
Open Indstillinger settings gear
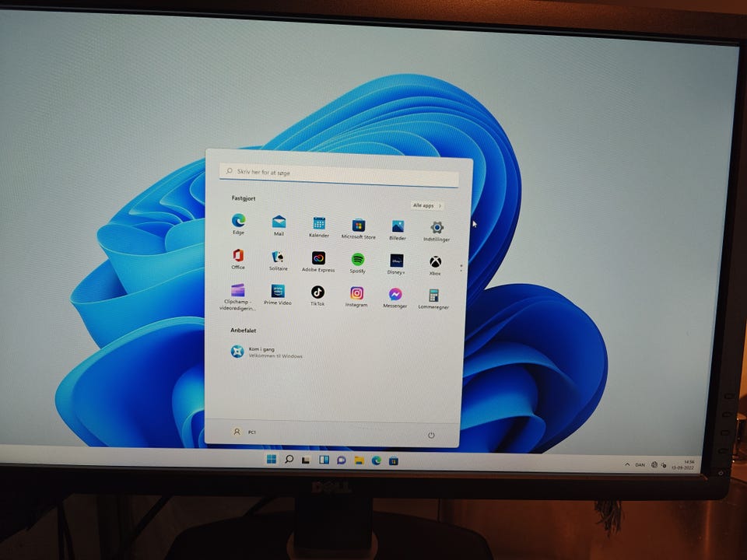(x=437, y=232)
